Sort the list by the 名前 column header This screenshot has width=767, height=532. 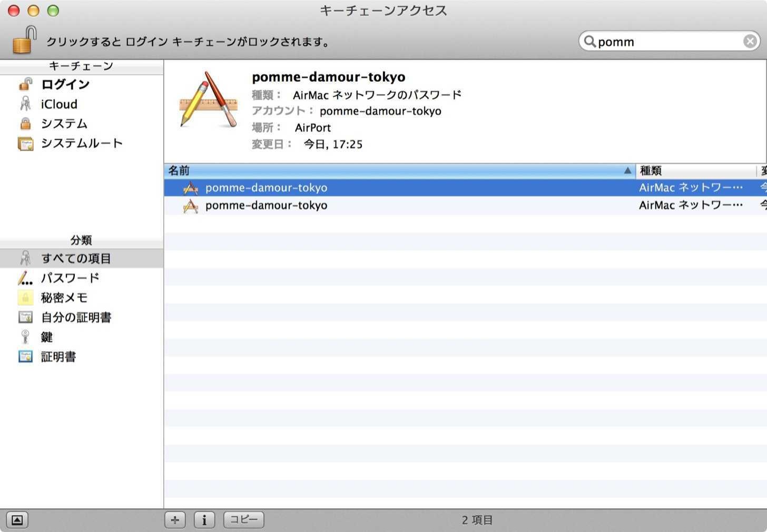click(x=400, y=171)
